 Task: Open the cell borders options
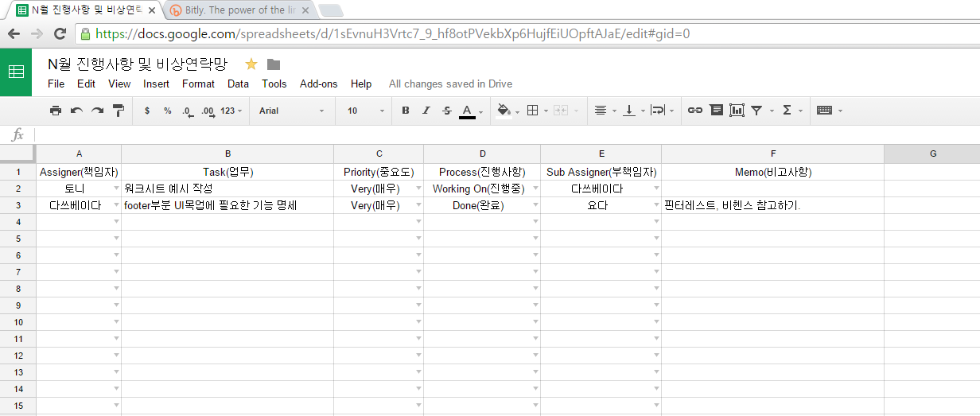(x=533, y=111)
